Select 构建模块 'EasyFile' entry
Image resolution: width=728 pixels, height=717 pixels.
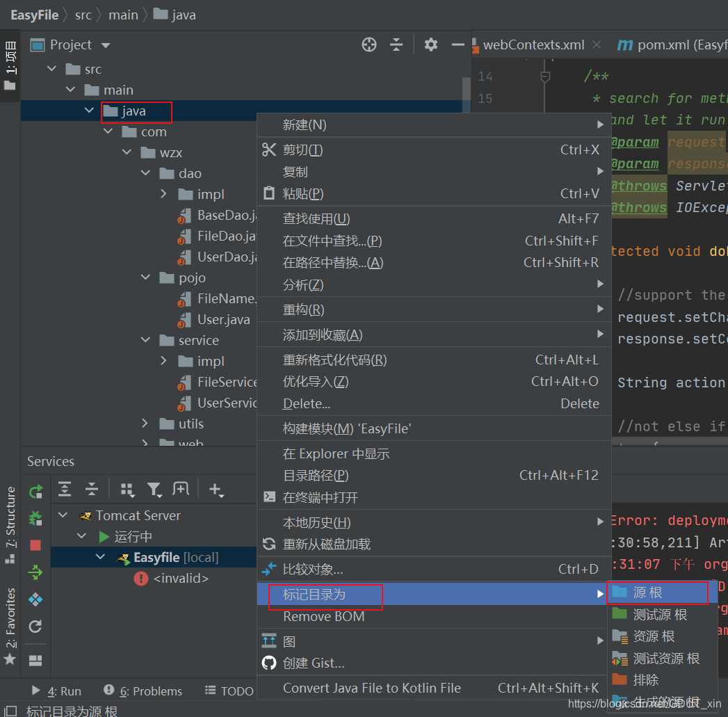coord(434,428)
